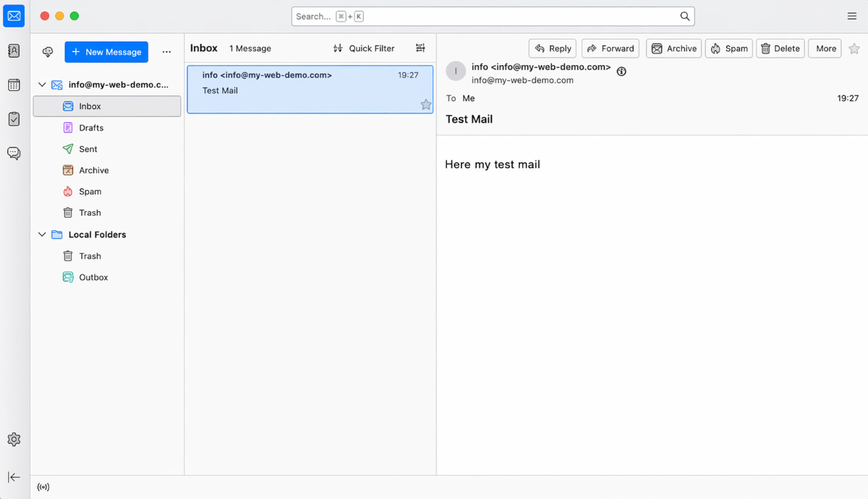
Task: Star the open message in header
Action: (854, 48)
